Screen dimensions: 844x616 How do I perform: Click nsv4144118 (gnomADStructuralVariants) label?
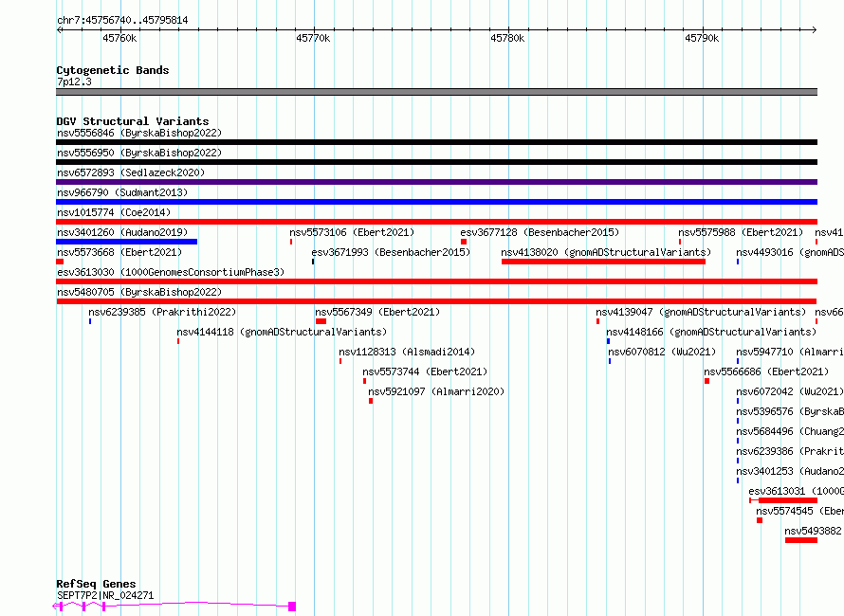pyautogui.click(x=282, y=332)
